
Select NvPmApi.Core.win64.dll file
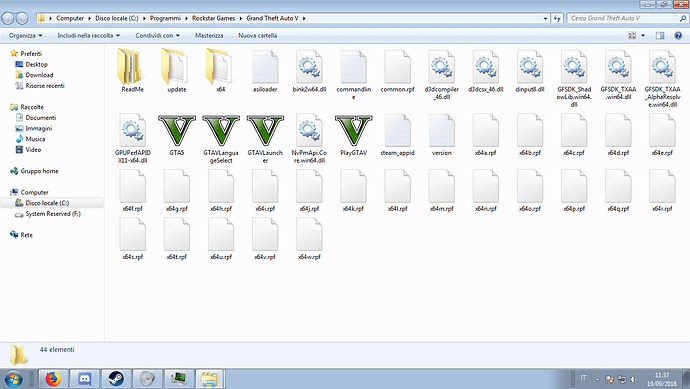click(x=309, y=138)
